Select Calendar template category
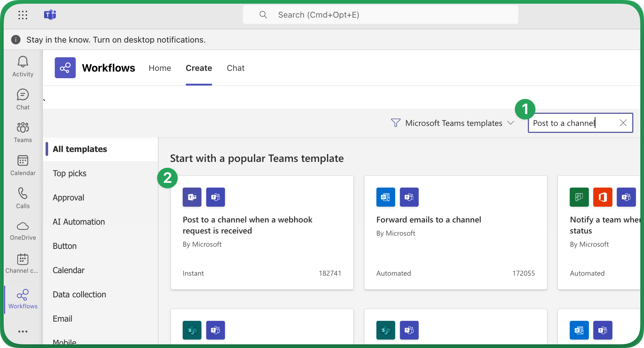The height and width of the screenshot is (348, 644). point(101,270)
